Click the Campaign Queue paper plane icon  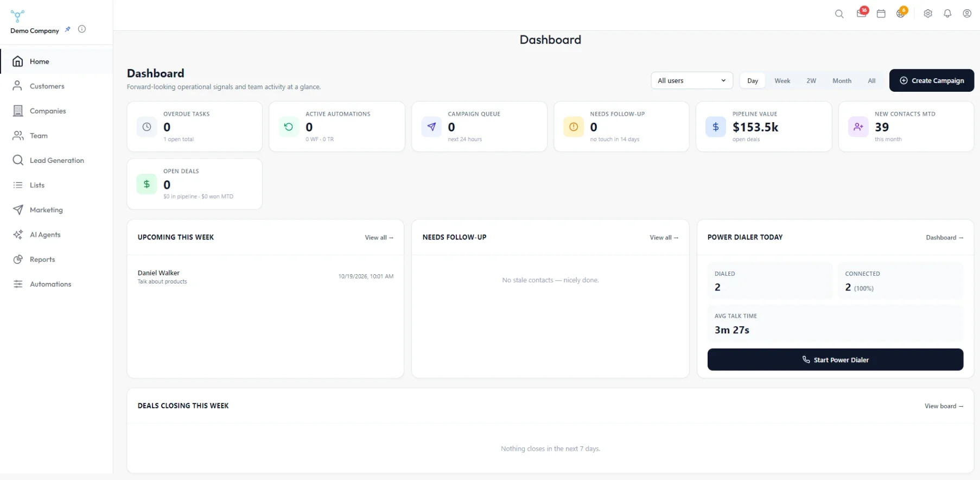(431, 127)
